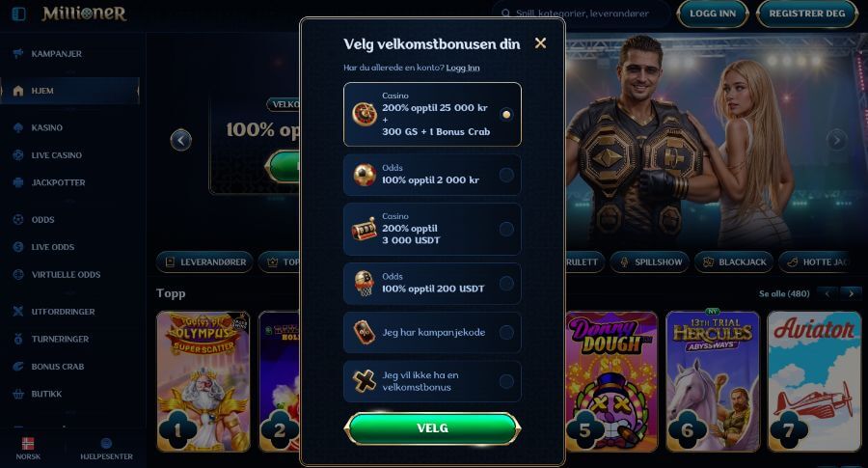Switch to the Spillshow category tab
Image resolution: width=868 pixels, height=468 pixels.
(x=650, y=262)
